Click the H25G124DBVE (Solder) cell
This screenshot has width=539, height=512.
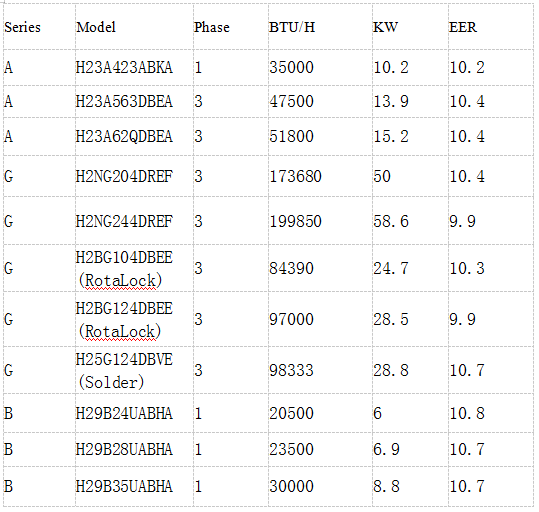(134, 370)
